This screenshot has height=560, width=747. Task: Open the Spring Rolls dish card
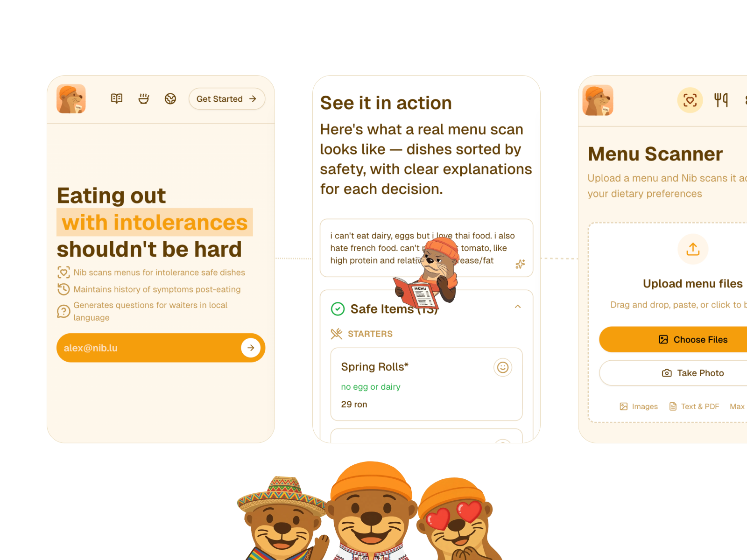click(426, 384)
